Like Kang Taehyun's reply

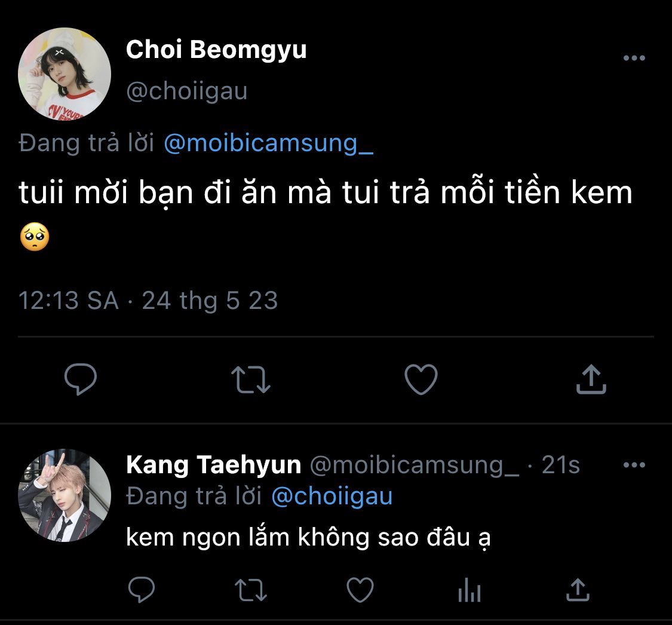[360, 590]
